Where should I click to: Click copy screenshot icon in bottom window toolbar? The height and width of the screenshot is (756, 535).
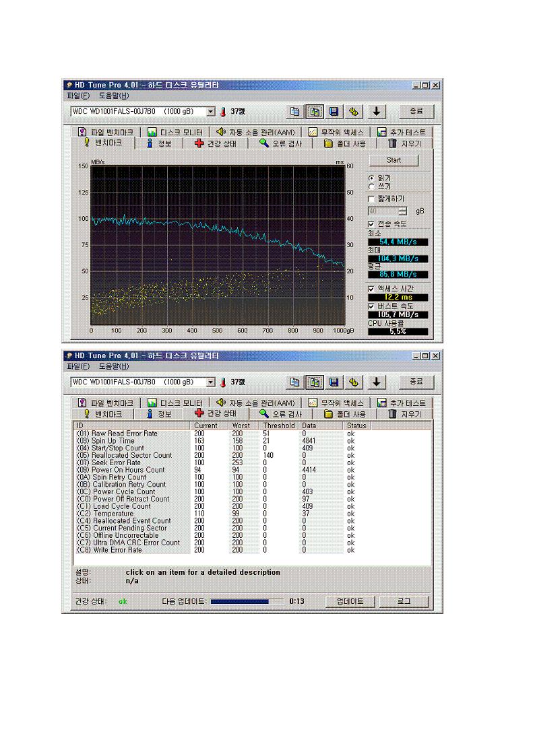[x=315, y=382]
